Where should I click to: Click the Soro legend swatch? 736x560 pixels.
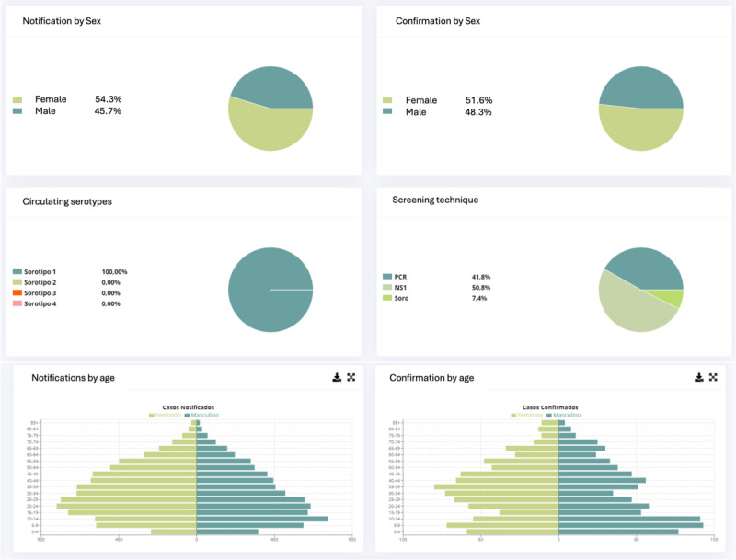pos(387,298)
